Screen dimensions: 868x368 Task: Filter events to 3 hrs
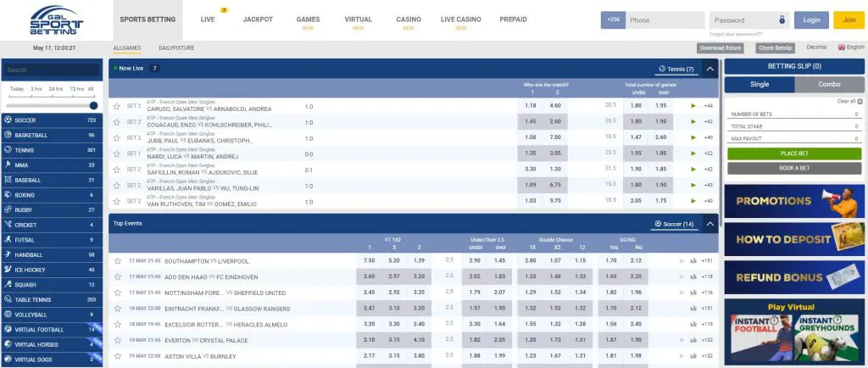coord(36,89)
